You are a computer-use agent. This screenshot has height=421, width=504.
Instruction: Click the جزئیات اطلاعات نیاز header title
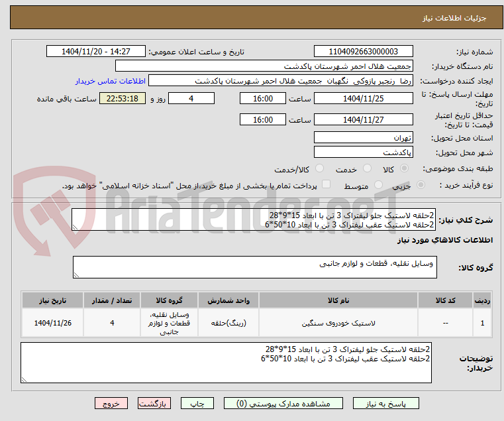(454, 18)
